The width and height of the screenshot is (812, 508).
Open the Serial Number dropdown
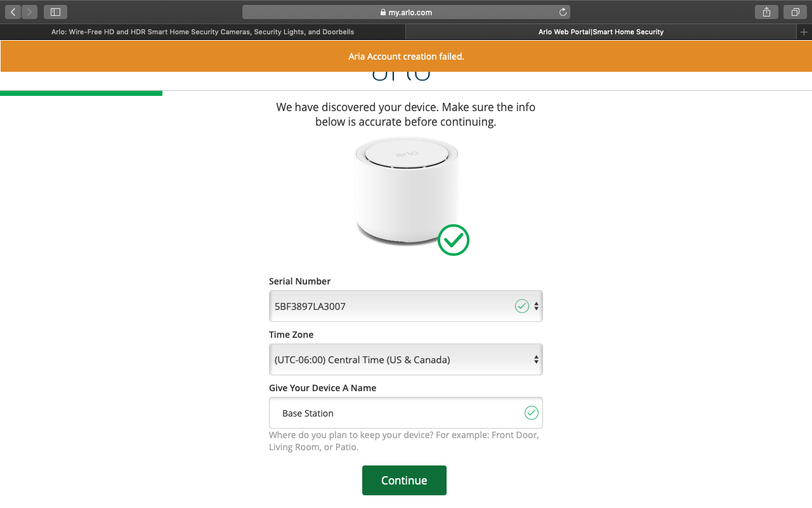click(x=405, y=306)
